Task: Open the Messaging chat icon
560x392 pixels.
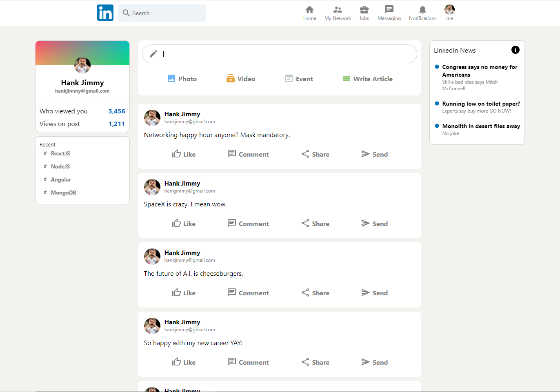Action: (389, 9)
